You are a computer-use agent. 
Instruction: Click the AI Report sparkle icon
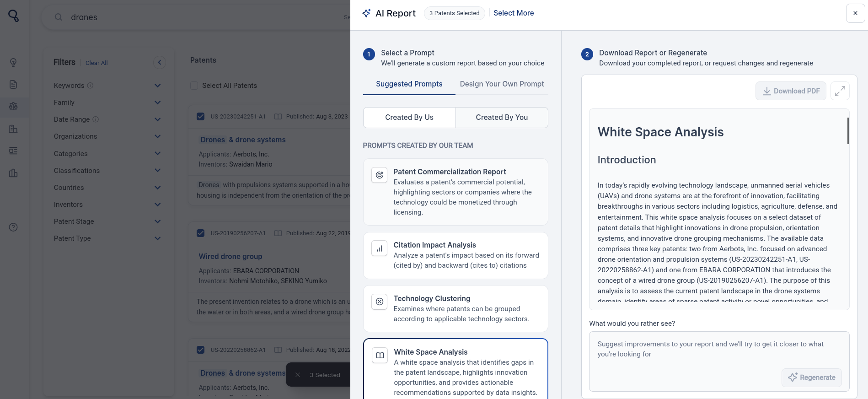tap(366, 13)
